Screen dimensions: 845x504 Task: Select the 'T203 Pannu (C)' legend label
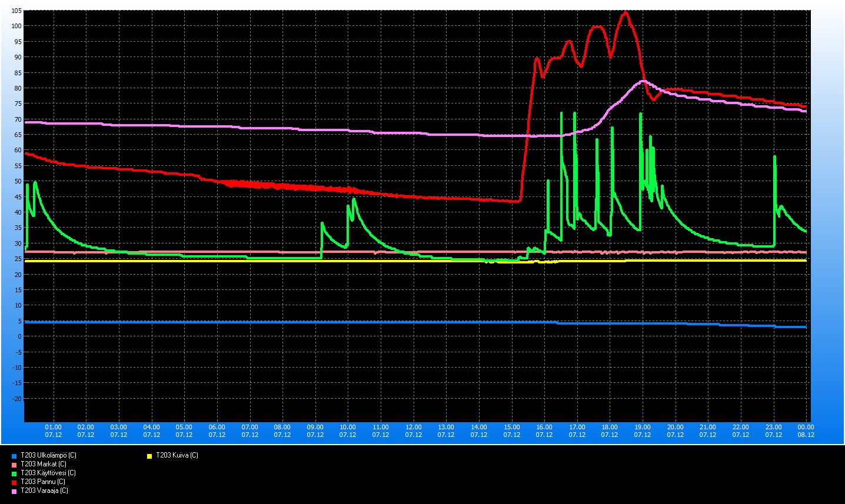pyautogui.click(x=42, y=482)
